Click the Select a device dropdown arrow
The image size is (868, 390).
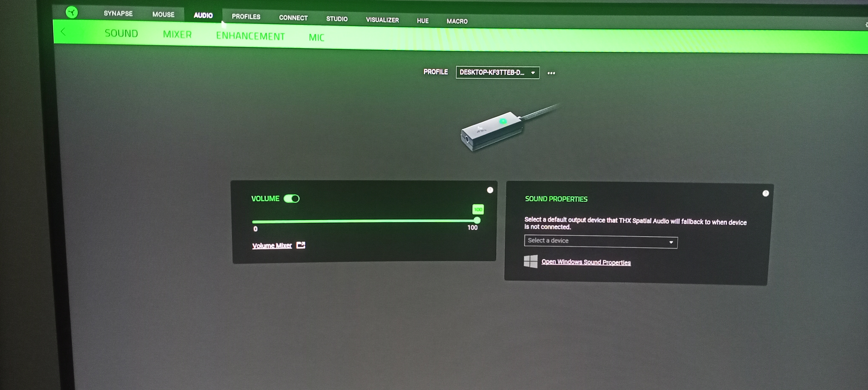(x=671, y=242)
